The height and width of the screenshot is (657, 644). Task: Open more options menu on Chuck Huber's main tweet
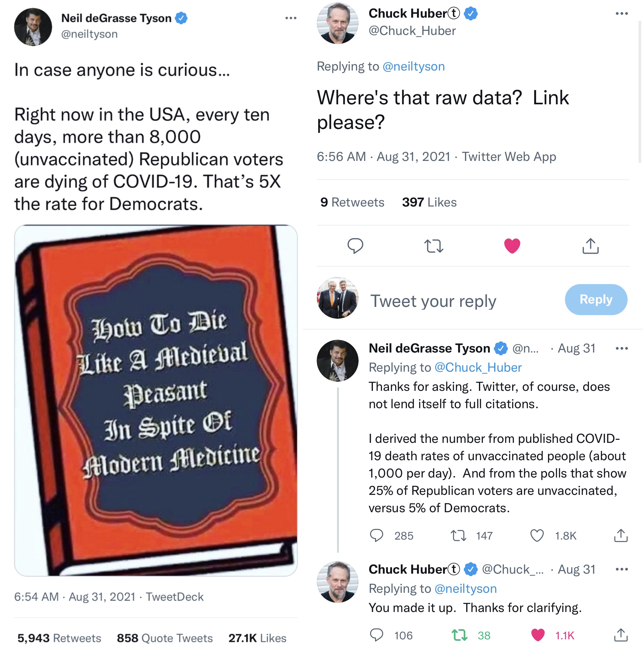[x=622, y=14]
